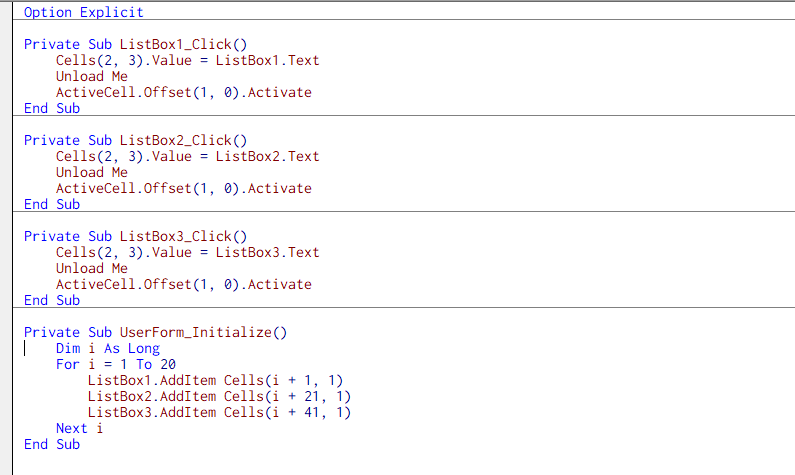Click Unload Me inside ListBox2_Click

click(x=91, y=173)
